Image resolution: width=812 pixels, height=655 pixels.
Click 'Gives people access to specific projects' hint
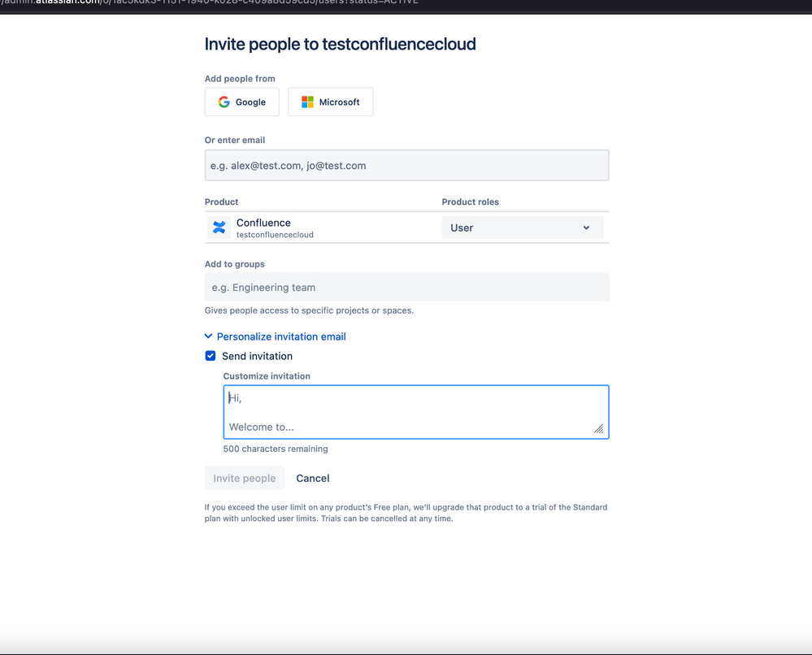[x=309, y=310]
